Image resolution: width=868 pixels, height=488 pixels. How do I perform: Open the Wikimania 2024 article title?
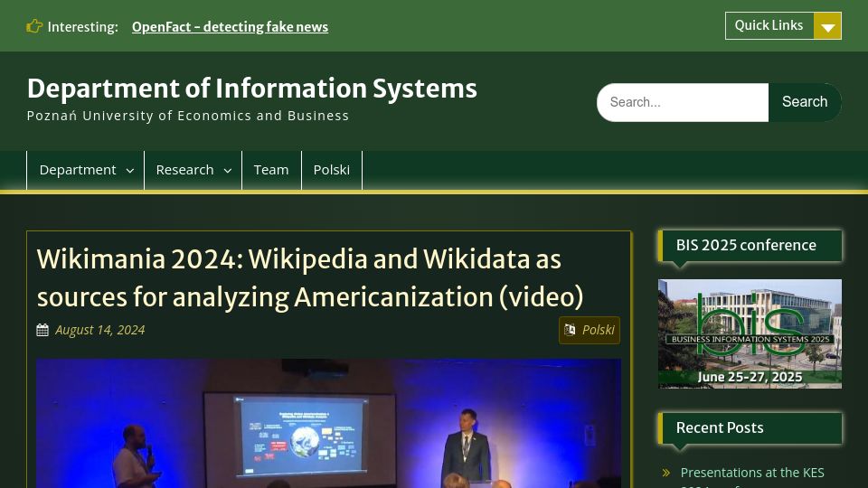(310, 277)
